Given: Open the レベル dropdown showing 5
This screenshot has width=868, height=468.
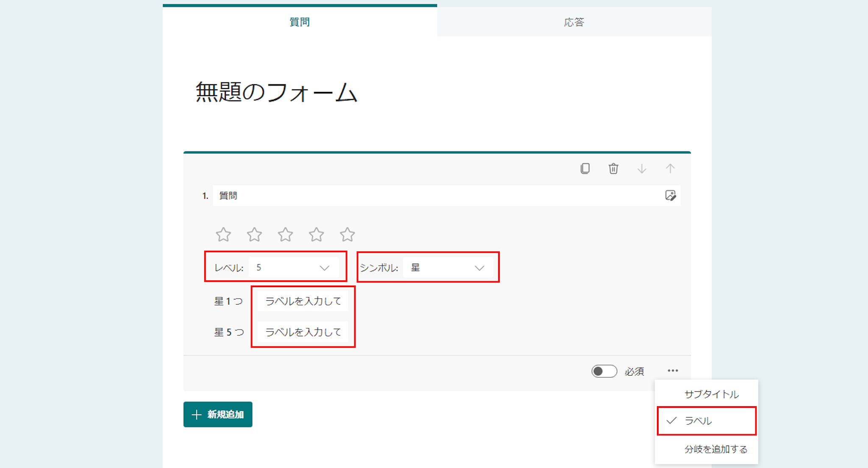Looking at the screenshot, I should 293,268.
